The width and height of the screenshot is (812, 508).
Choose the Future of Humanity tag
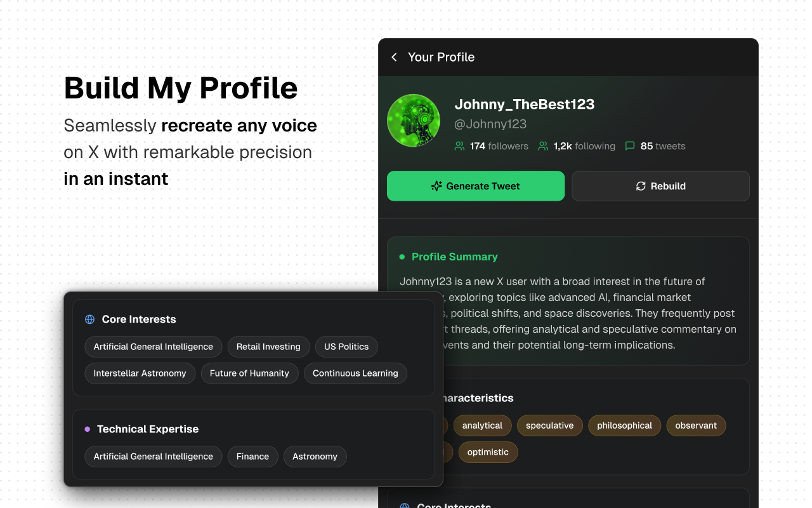point(249,373)
